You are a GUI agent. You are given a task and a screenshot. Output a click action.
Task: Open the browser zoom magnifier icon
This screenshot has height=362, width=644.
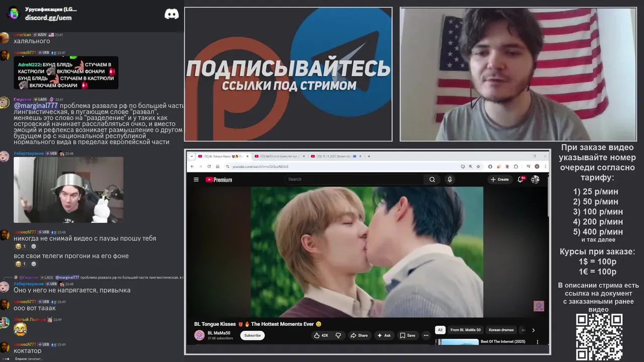pyautogui.click(x=470, y=166)
